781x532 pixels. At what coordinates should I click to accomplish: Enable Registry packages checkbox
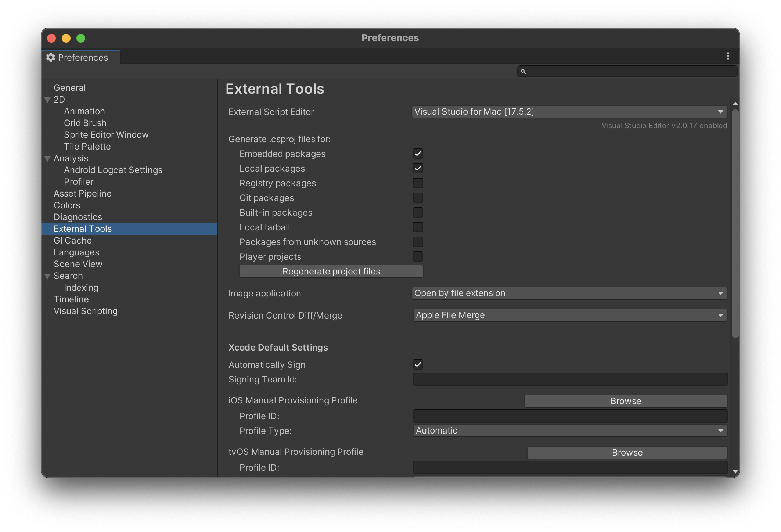418,183
